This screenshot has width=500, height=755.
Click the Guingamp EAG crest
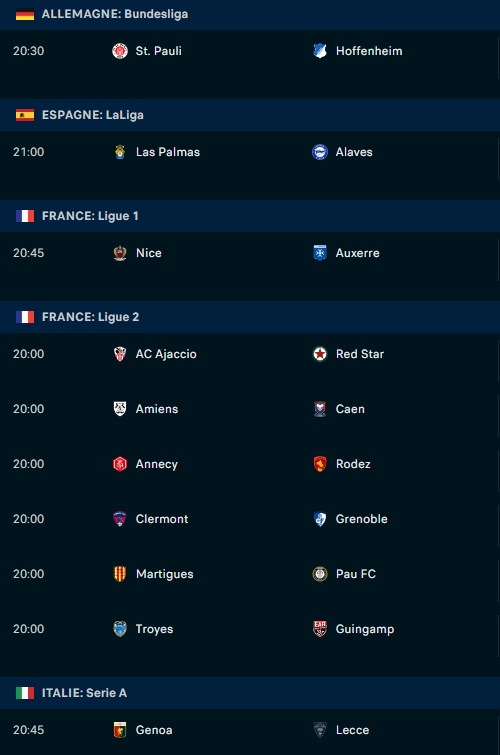click(x=320, y=629)
